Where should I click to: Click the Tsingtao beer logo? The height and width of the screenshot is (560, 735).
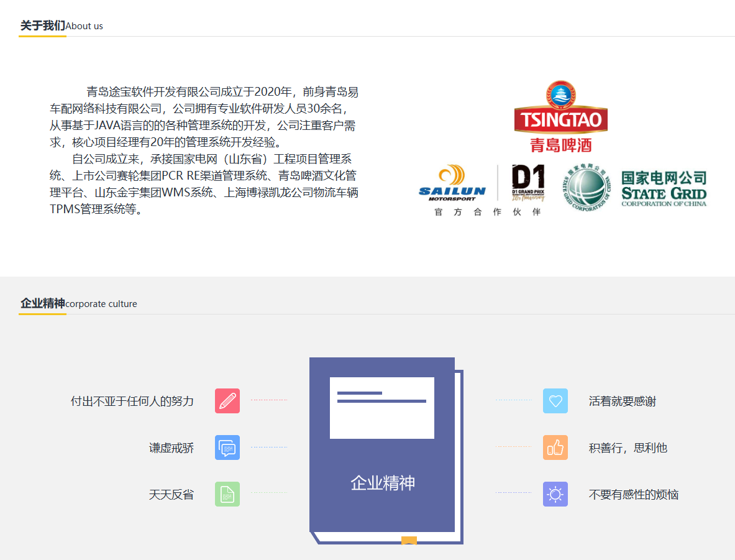click(560, 116)
